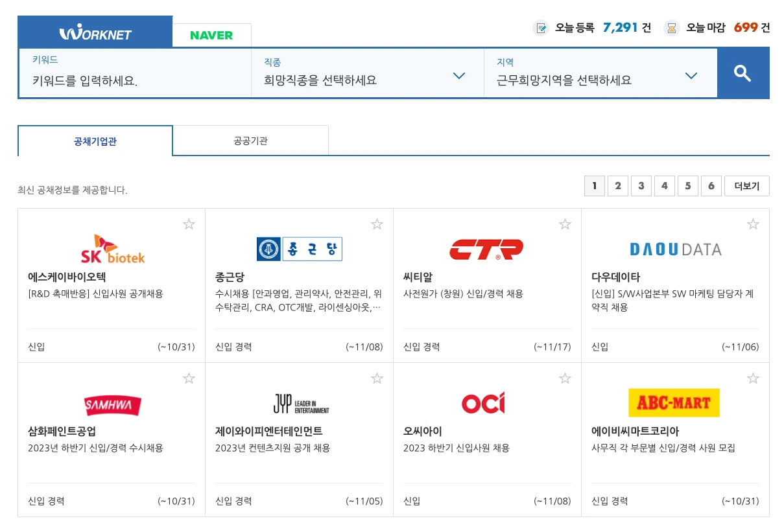
Task: Open the DAOU DATA logo
Action: (x=675, y=248)
